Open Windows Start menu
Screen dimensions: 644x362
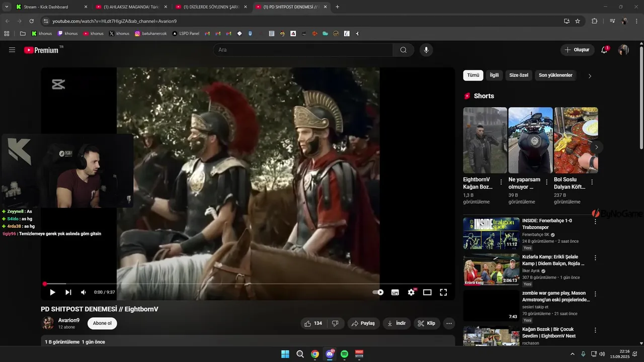[285, 354]
